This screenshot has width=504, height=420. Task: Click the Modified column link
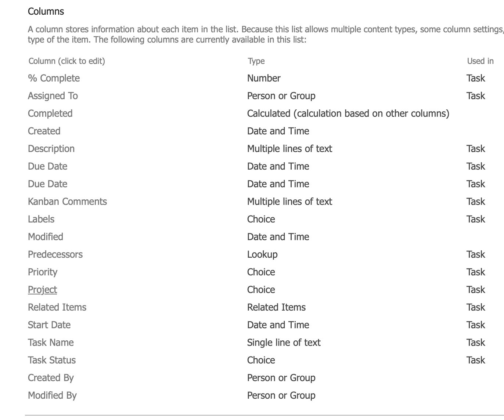46,237
